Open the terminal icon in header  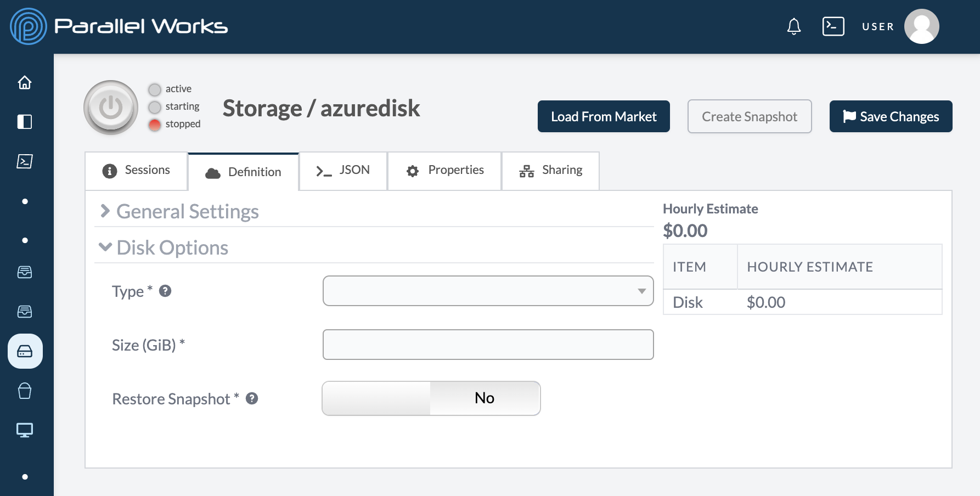pos(833,26)
